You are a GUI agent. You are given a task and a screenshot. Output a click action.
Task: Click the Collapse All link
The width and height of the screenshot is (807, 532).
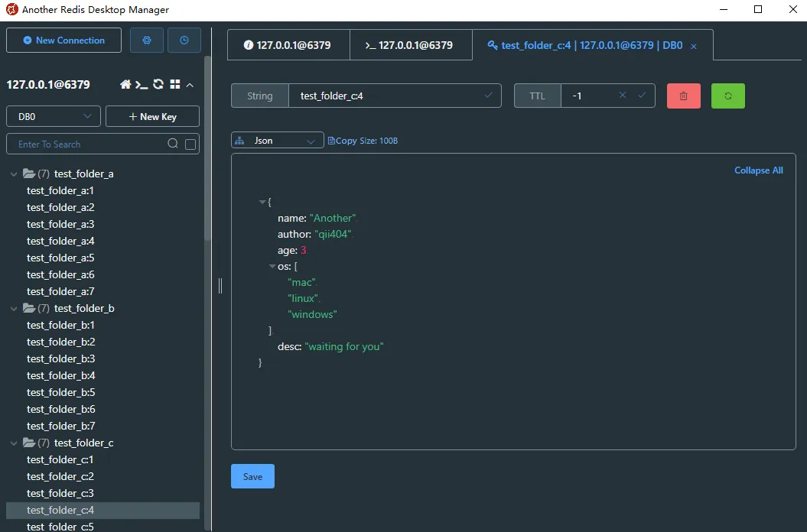pos(758,170)
